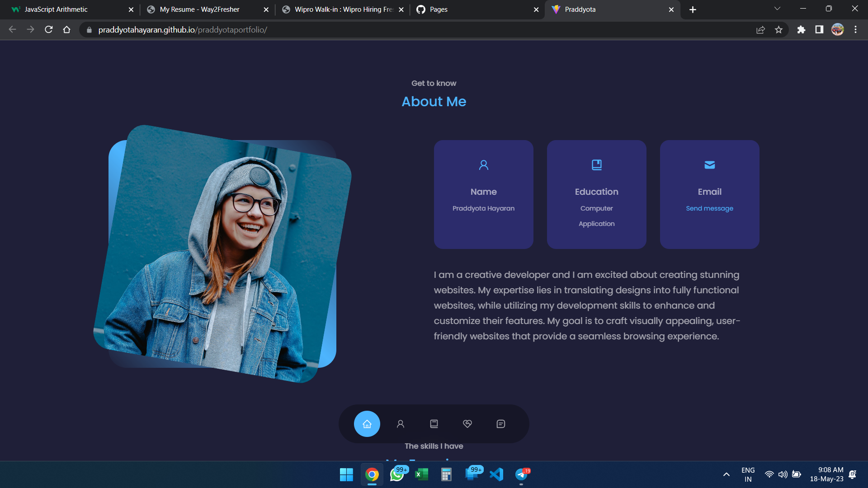This screenshot has height=488, width=868.
Task: Open Telegram from taskbar
Action: [521, 474]
